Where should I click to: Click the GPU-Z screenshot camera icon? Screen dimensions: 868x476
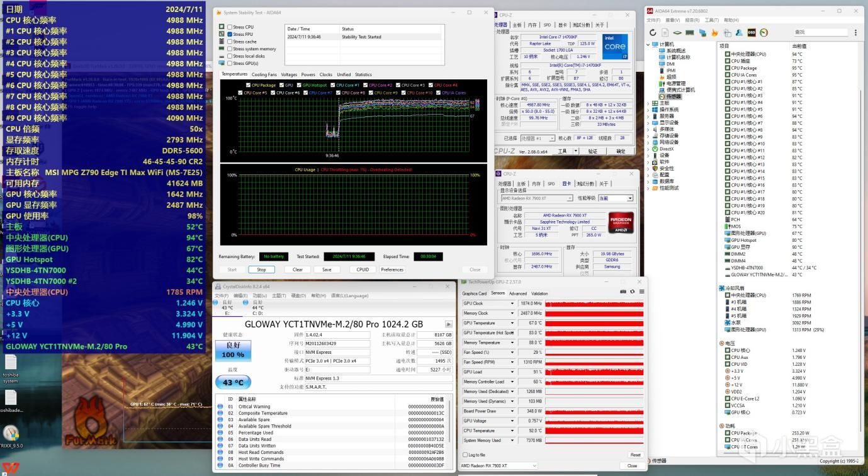pos(623,292)
